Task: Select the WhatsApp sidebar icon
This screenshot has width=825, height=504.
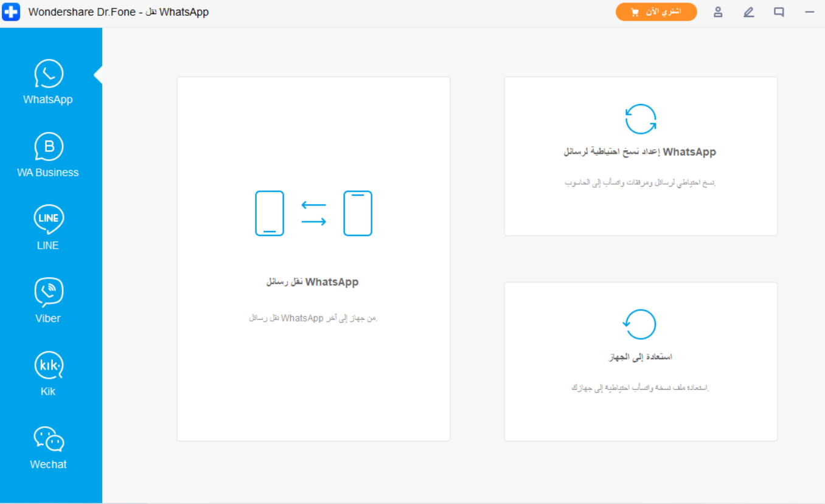Action: click(49, 74)
